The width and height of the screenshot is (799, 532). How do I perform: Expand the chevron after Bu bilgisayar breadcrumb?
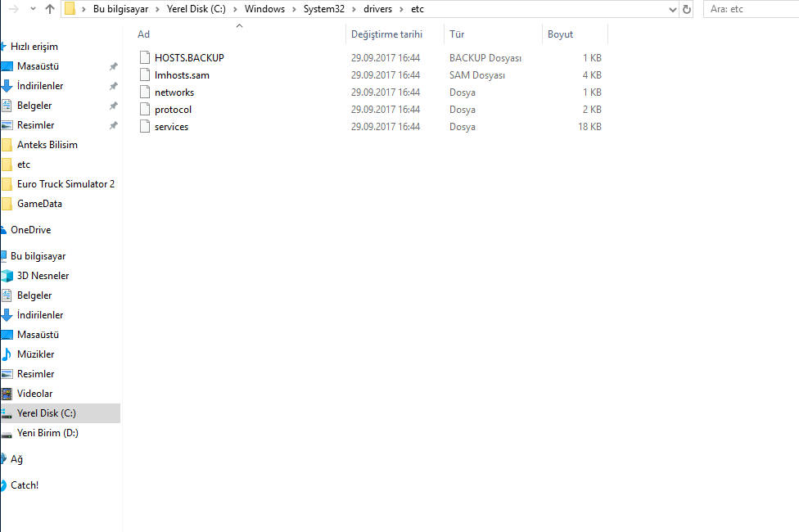pos(157,9)
